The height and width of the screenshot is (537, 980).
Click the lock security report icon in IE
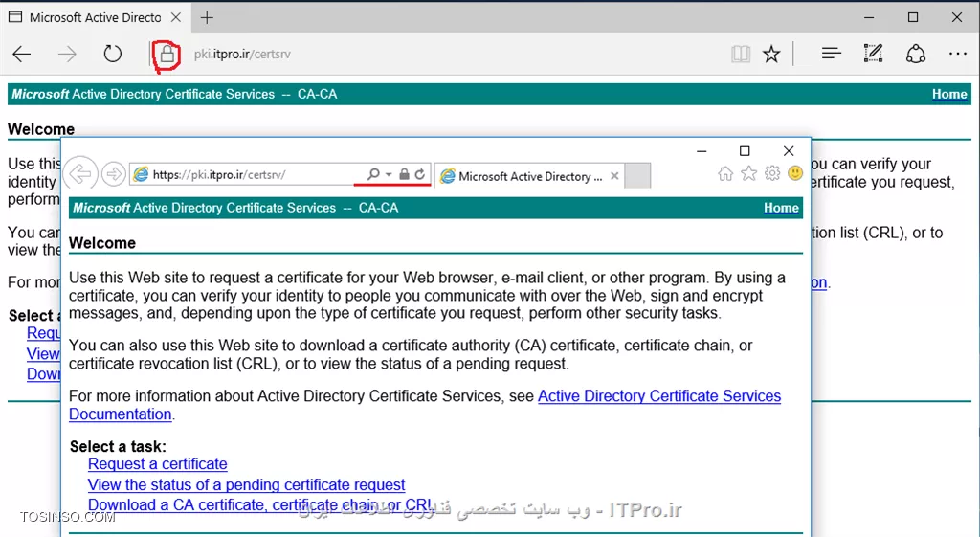[405, 174]
